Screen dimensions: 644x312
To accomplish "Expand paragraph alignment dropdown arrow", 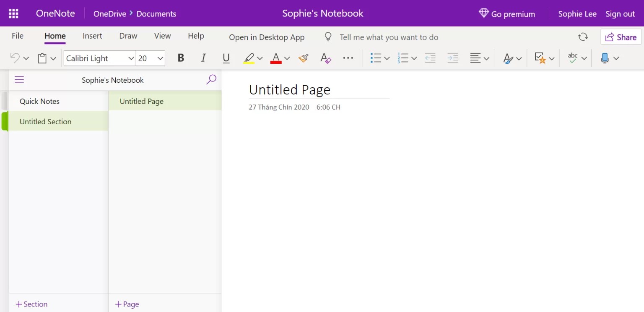I will (x=486, y=58).
